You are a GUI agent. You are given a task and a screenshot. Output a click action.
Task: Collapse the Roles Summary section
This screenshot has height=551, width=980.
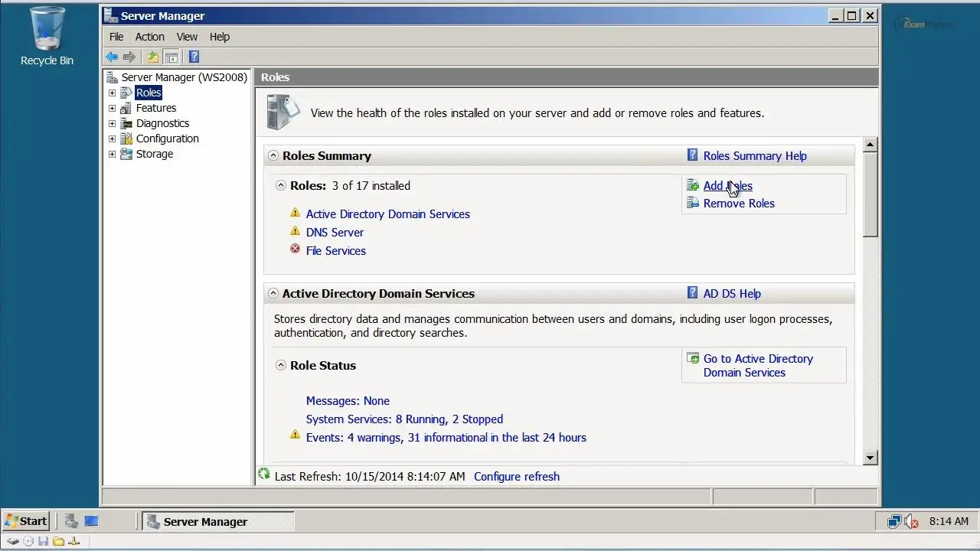pos(273,155)
